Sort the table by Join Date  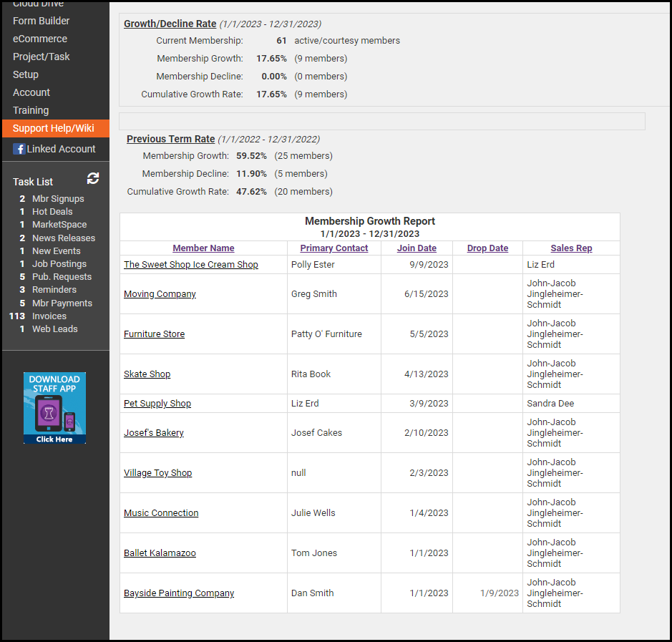(x=417, y=248)
